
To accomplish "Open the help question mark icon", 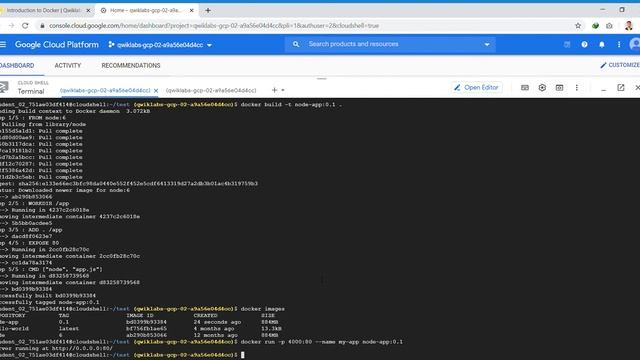I will click(584, 44).
